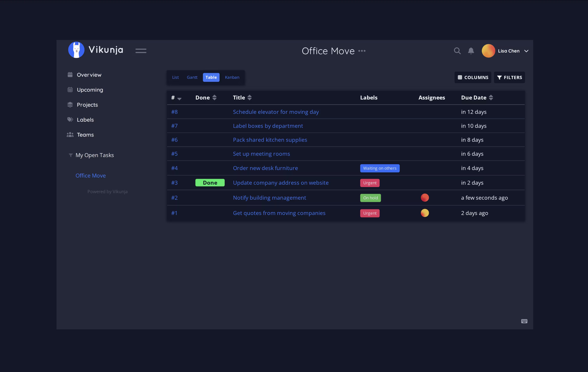This screenshot has height=372, width=588.
Task: Click the Vikunja llama logo
Action: click(76, 50)
